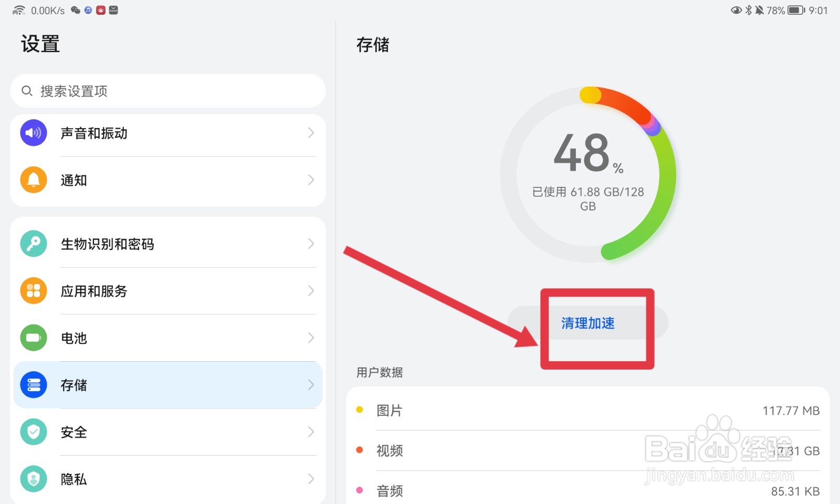Tap the 清理加速 button

point(587,322)
